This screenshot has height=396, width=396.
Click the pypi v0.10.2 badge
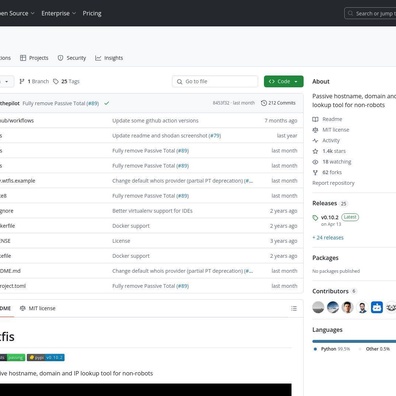[46, 357]
